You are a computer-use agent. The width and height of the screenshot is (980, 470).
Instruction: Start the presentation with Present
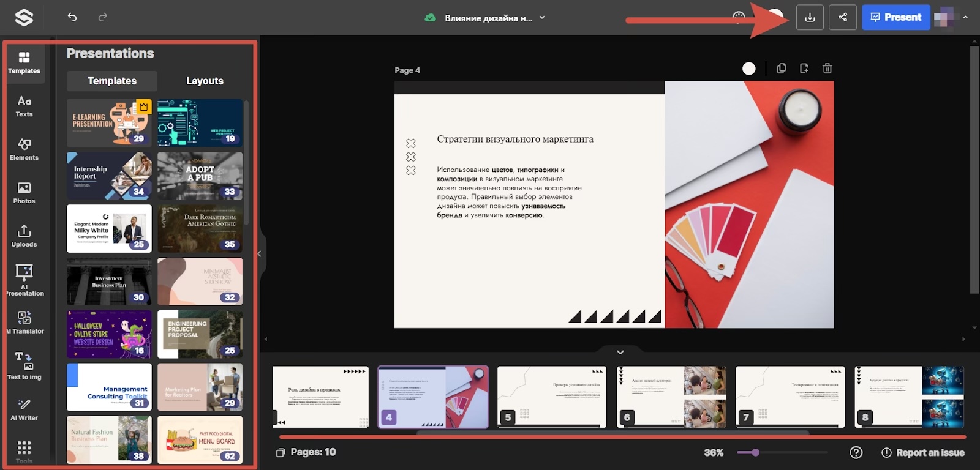tap(896, 17)
